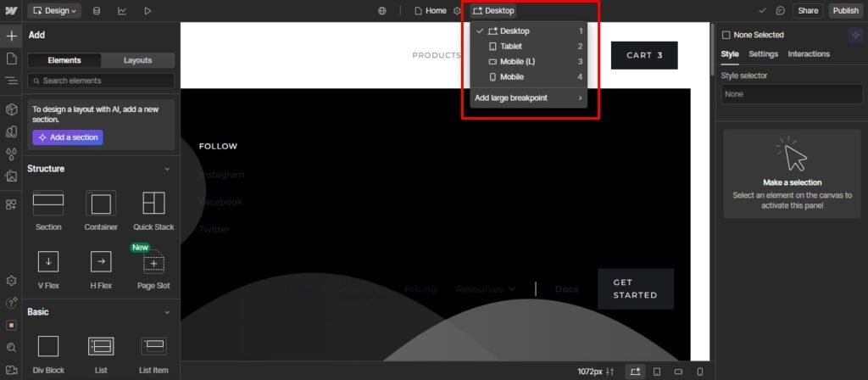Click the Share button
Viewport: 868px width, 380px height.
point(808,10)
